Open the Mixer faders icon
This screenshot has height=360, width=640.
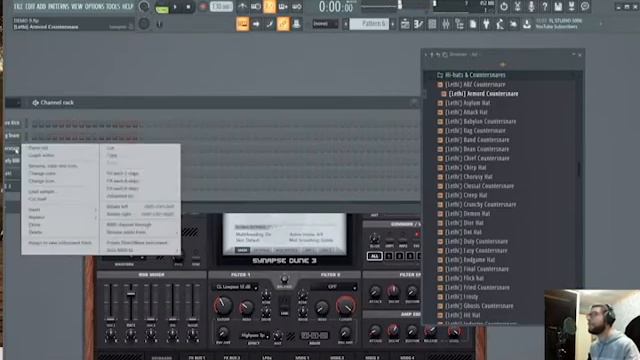(446, 24)
